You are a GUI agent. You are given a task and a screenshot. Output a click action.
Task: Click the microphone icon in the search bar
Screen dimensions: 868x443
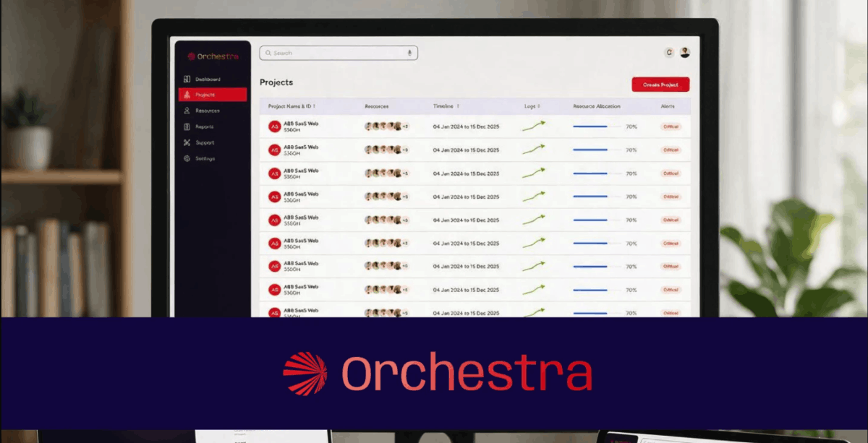[409, 53]
